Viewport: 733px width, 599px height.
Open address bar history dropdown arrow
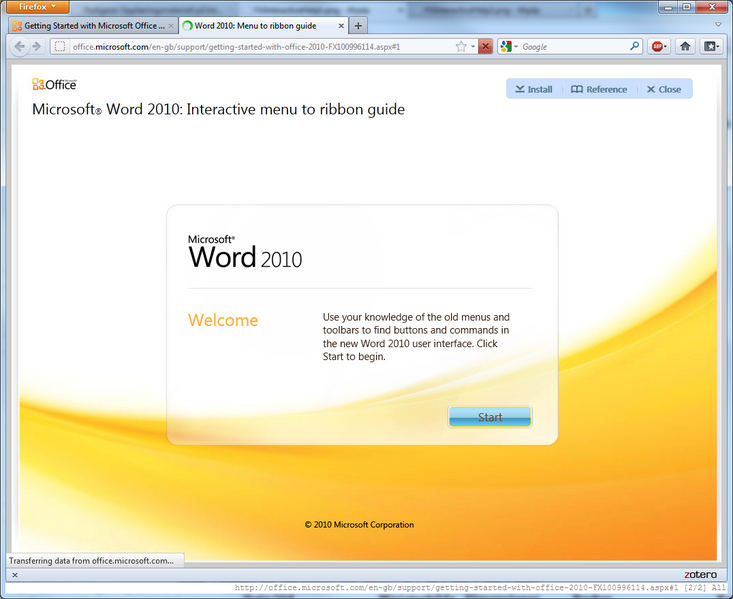473,46
